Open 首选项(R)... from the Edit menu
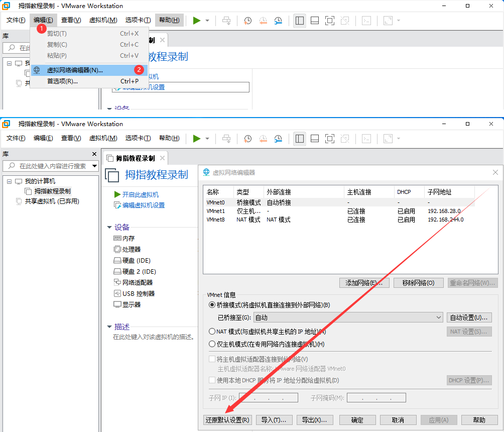This screenshot has height=432, width=504. tap(62, 81)
